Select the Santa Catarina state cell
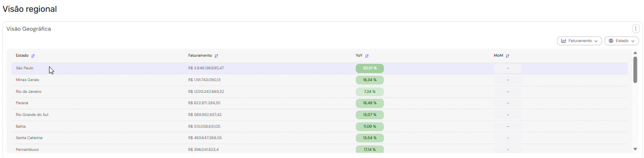The height and width of the screenshot is (158, 644). pyautogui.click(x=29, y=138)
